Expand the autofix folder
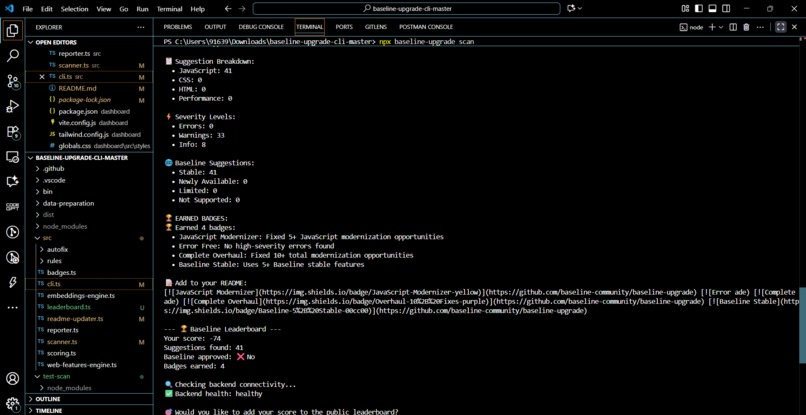 89,249
